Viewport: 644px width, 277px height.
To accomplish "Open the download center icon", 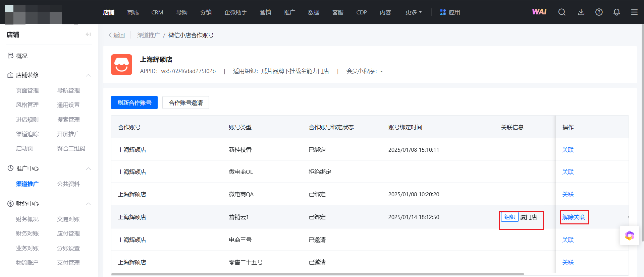I will pyautogui.click(x=581, y=12).
